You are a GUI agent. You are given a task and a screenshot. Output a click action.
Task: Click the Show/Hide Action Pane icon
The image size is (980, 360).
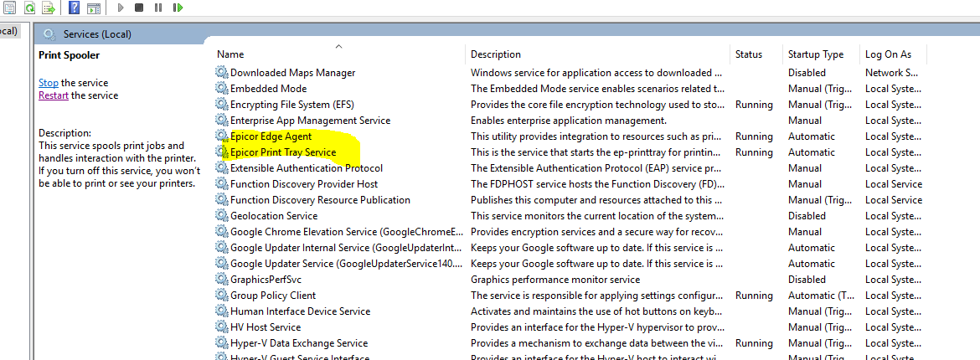(x=94, y=8)
